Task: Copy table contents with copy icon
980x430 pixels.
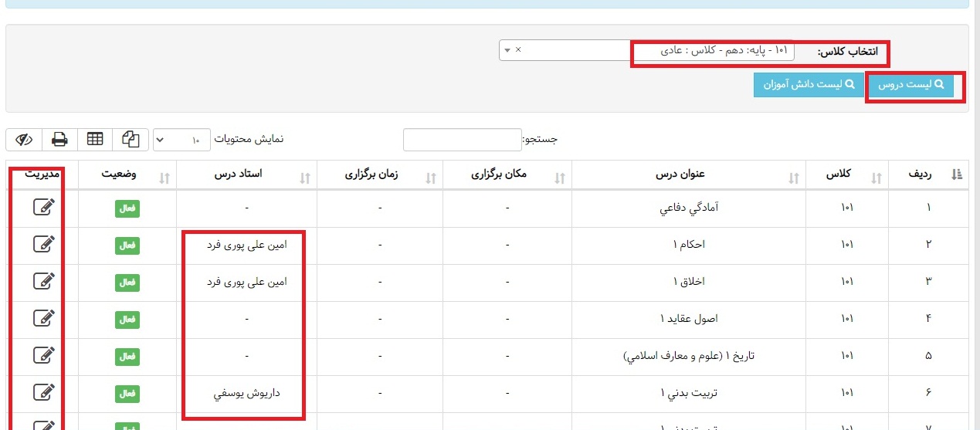Action: coord(131,140)
